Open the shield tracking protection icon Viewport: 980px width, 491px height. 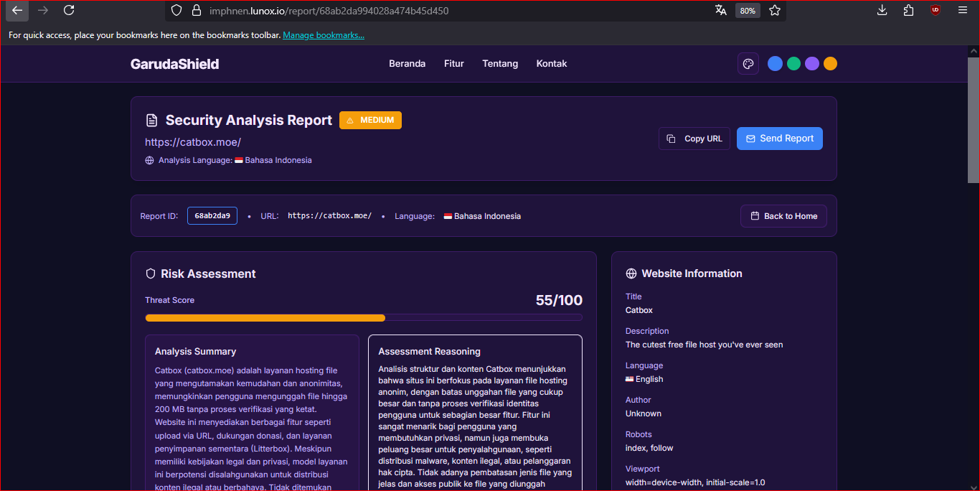click(176, 11)
